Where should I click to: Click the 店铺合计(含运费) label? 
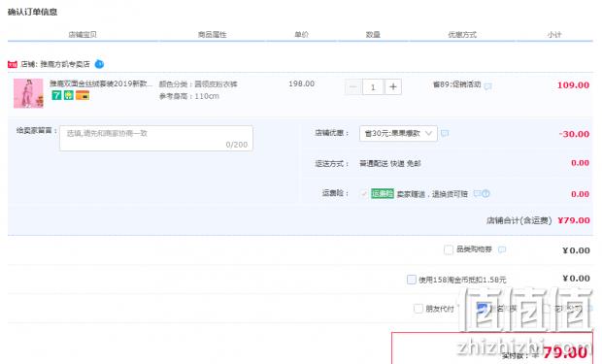[x=519, y=220]
